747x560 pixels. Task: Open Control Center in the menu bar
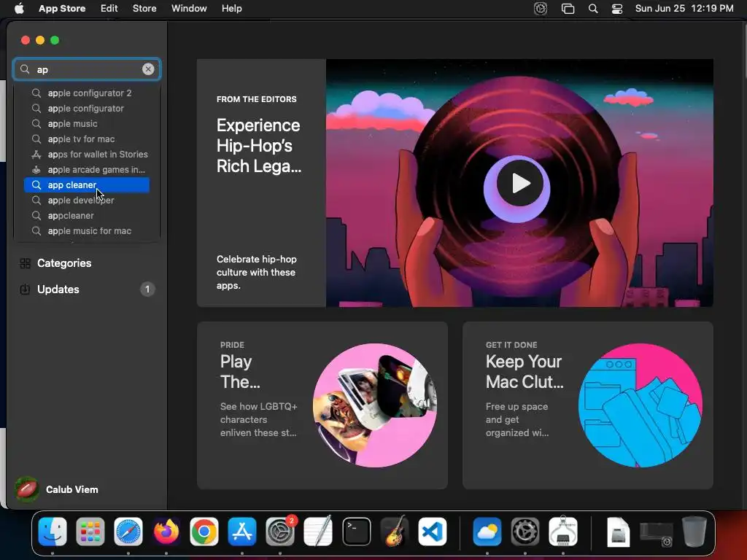(617, 8)
